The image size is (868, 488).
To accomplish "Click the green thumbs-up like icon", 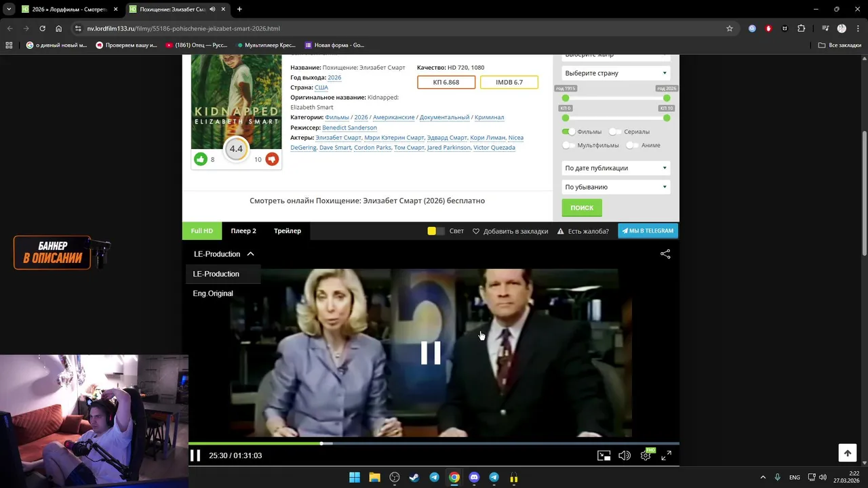I will (x=201, y=159).
